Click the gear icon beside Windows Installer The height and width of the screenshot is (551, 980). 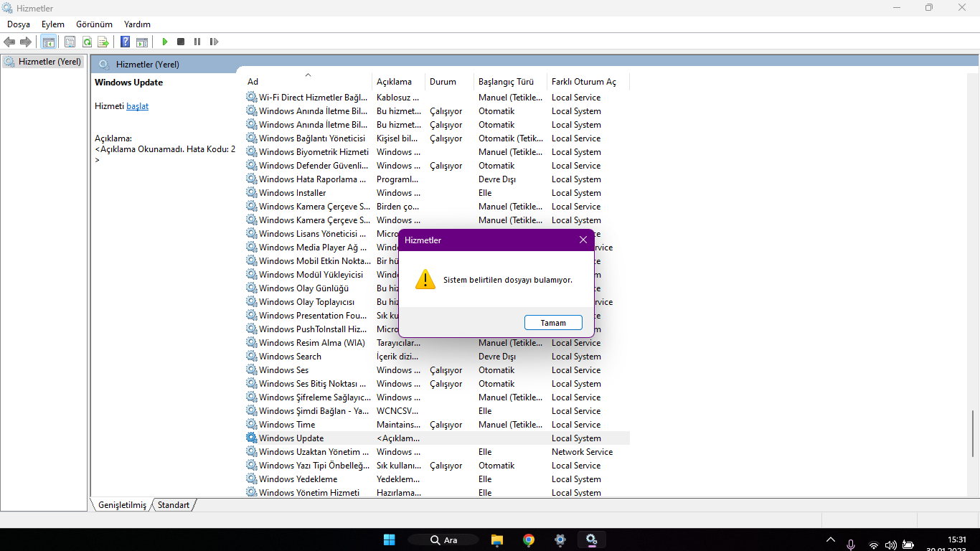click(x=251, y=192)
